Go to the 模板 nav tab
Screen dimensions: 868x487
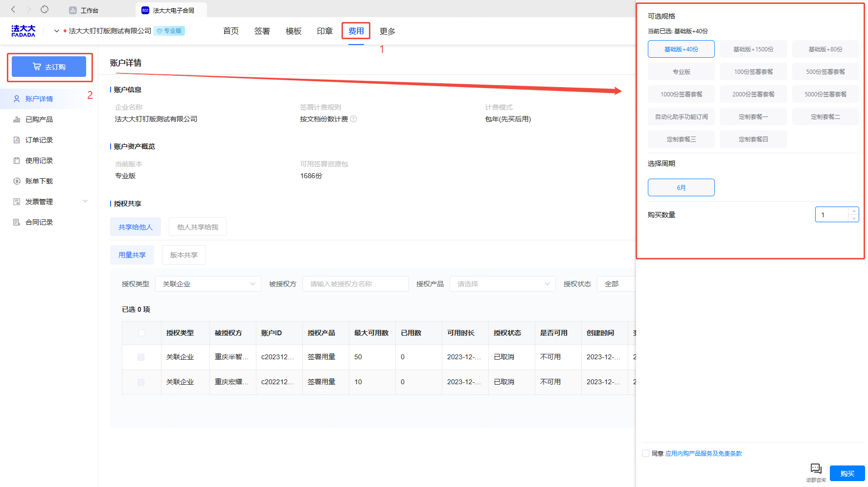[294, 31]
